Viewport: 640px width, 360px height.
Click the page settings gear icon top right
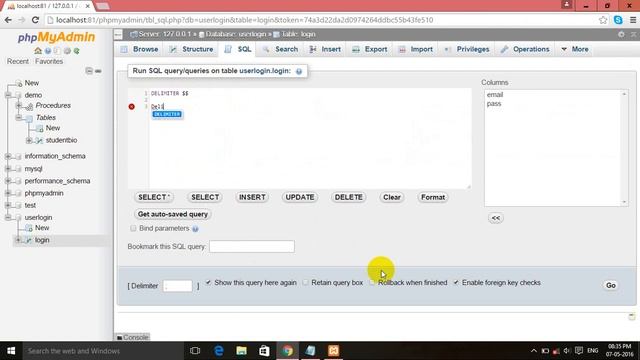621,34
